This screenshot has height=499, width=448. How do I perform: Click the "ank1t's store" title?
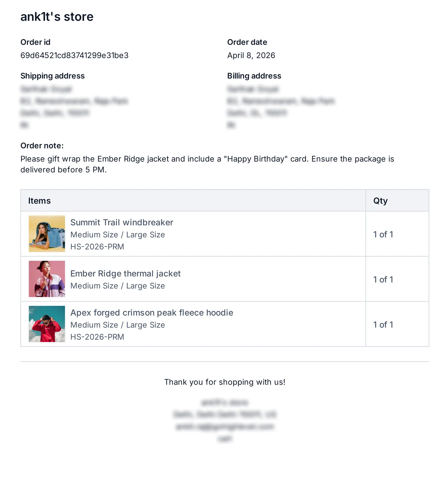pyautogui.click(x=57, y=17)
